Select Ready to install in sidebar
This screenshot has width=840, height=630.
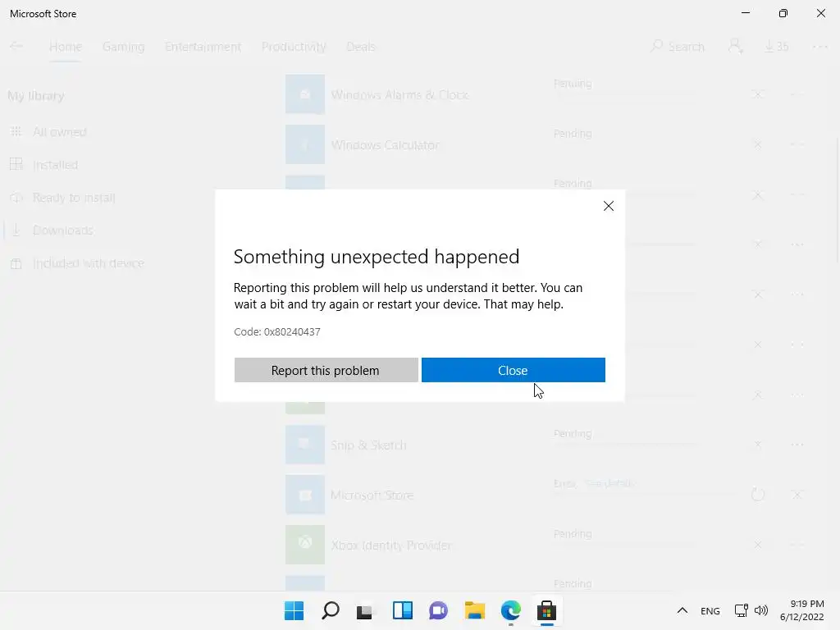click(x=63, y=198)
